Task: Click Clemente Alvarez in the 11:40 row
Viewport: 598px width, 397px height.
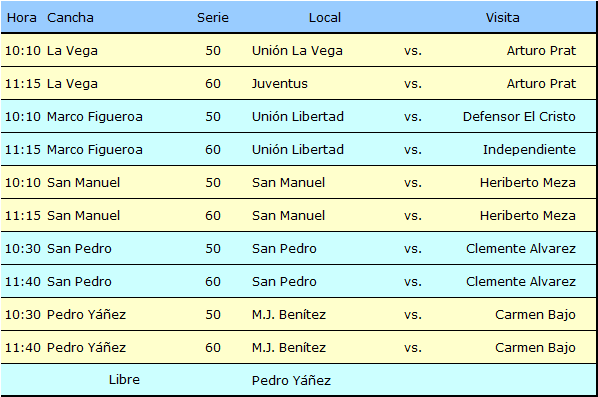Action: click(x=521, y=281)
